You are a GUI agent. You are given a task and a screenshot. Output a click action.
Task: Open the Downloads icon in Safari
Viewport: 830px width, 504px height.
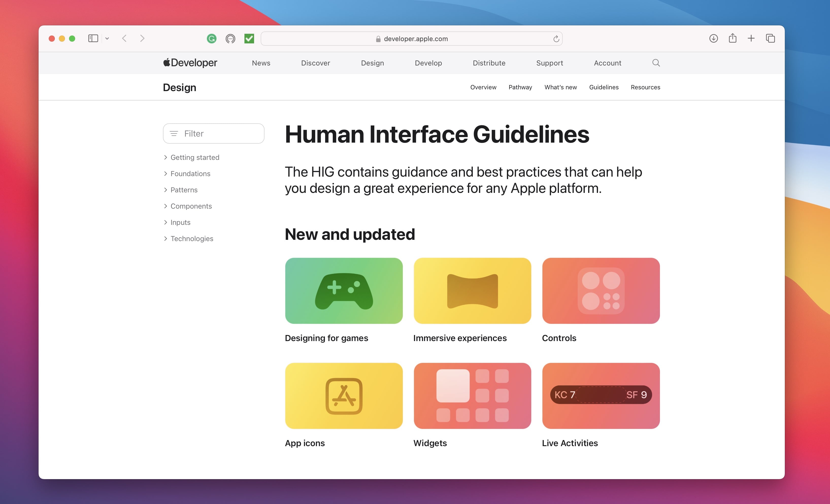[713, 38]
